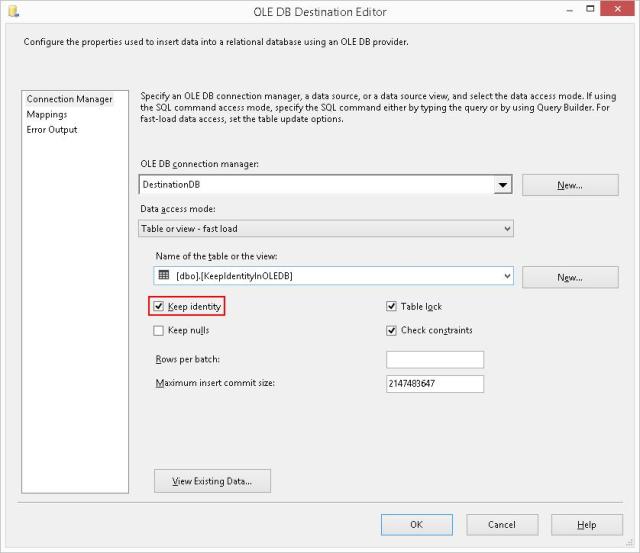
Task: Toggle the Table lock checkbox
Action: click(392, 306)
